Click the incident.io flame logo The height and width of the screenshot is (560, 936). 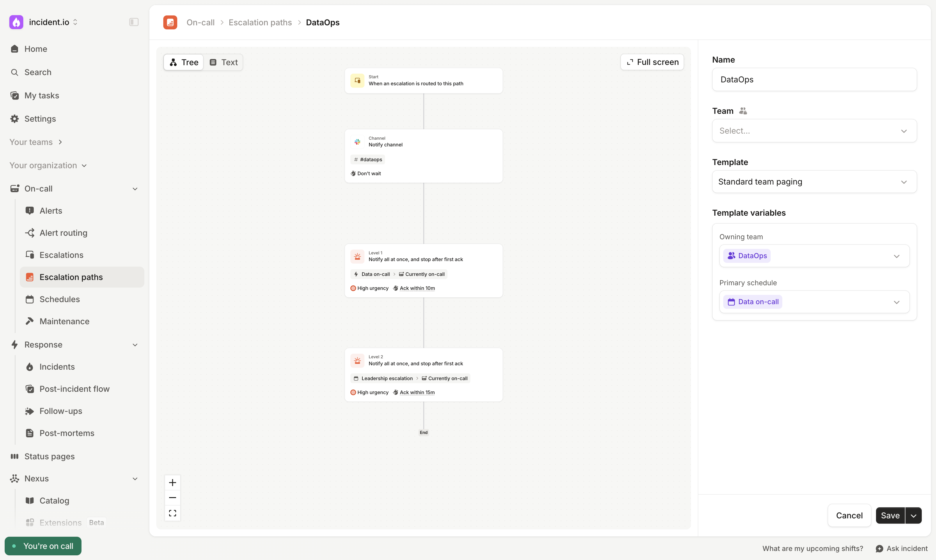point(16,22)
